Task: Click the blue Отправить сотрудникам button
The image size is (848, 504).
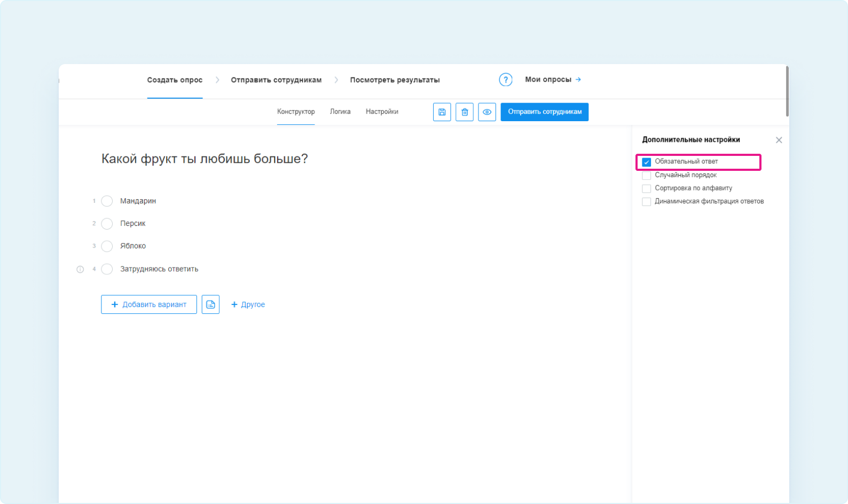Action: [x=545, y=112]
